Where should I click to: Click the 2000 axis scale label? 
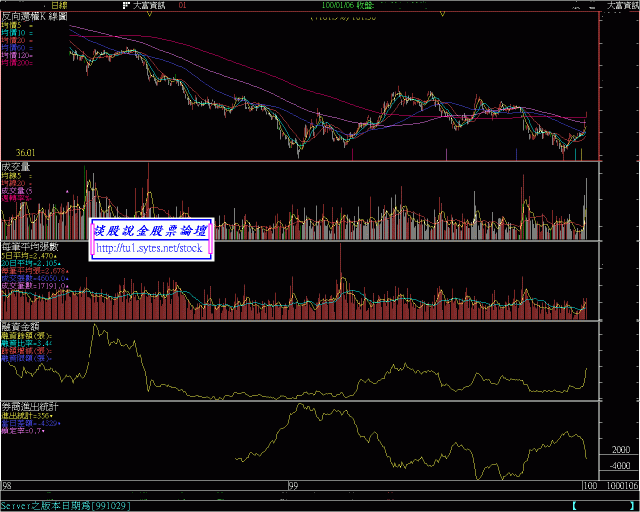click(621, 450)
